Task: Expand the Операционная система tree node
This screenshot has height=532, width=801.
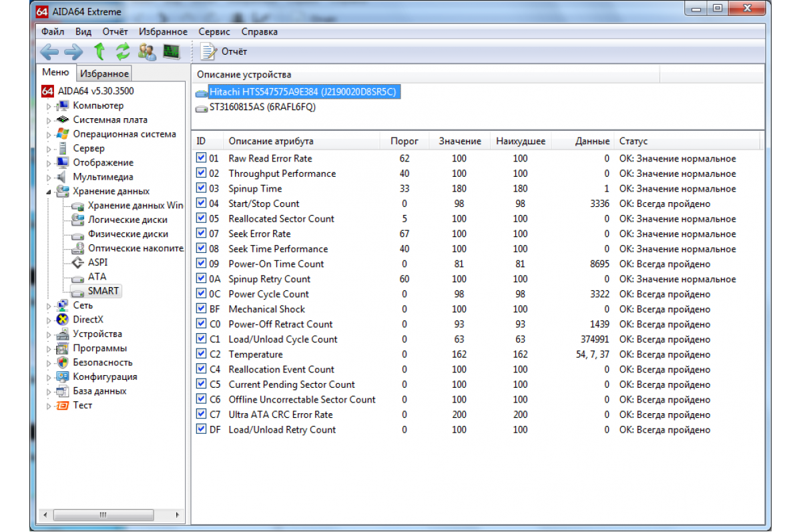Action: coord(48,134)
